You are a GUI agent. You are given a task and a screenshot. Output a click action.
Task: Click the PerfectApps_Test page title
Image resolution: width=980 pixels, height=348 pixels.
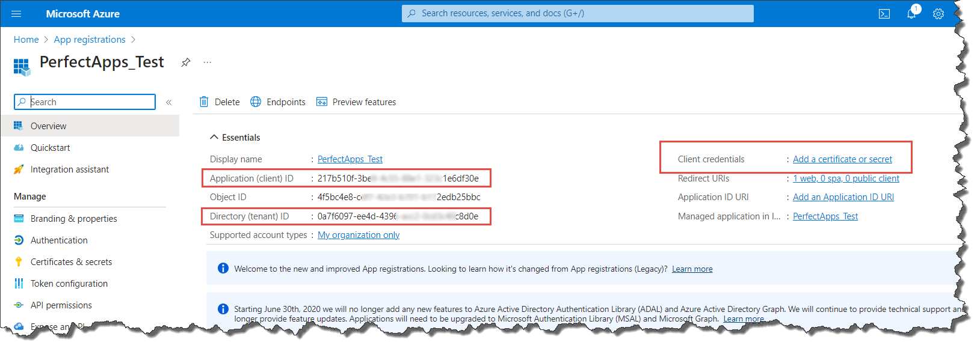102,62
